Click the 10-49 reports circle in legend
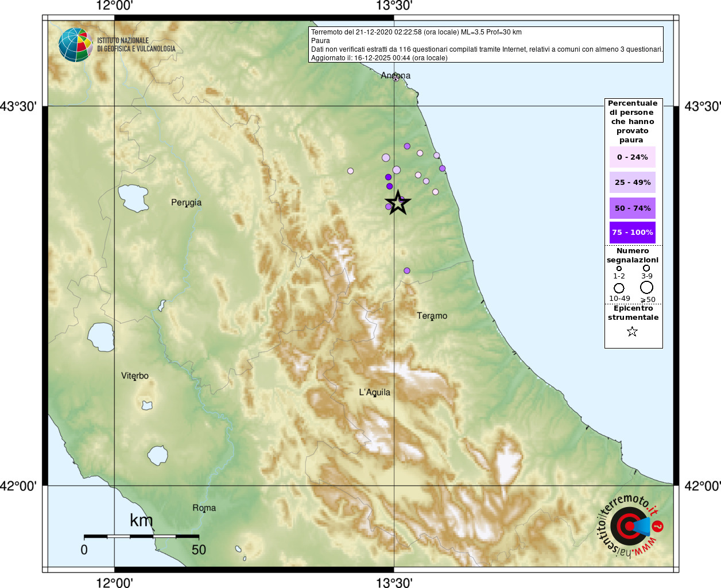721x588 pixels. [619, 288]
